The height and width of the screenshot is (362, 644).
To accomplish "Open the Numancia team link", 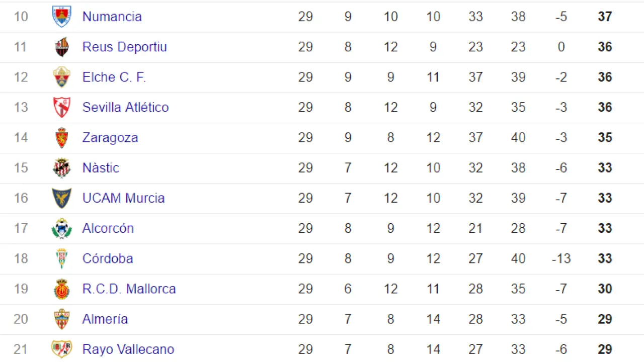I will (x=112, y=17).
